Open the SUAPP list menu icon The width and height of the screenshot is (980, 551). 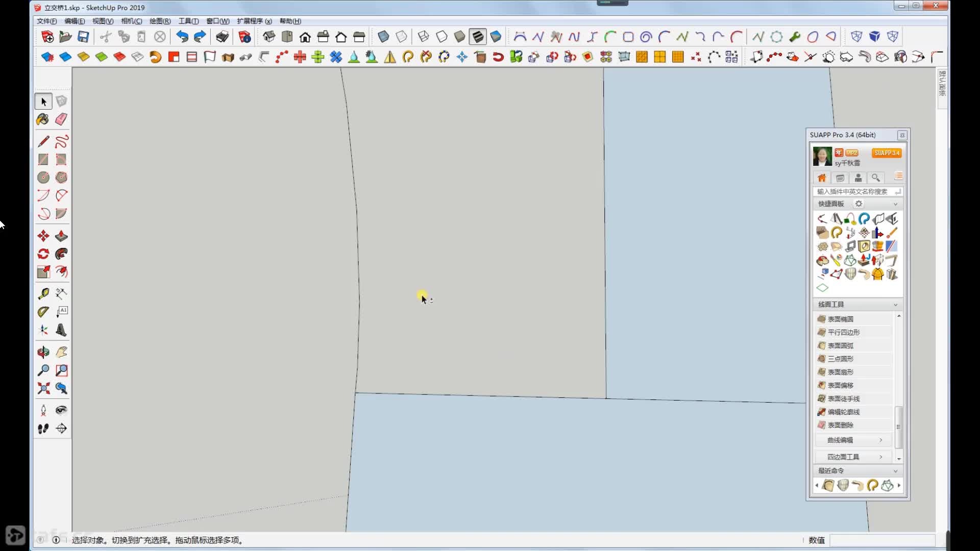tap(898, 176)
